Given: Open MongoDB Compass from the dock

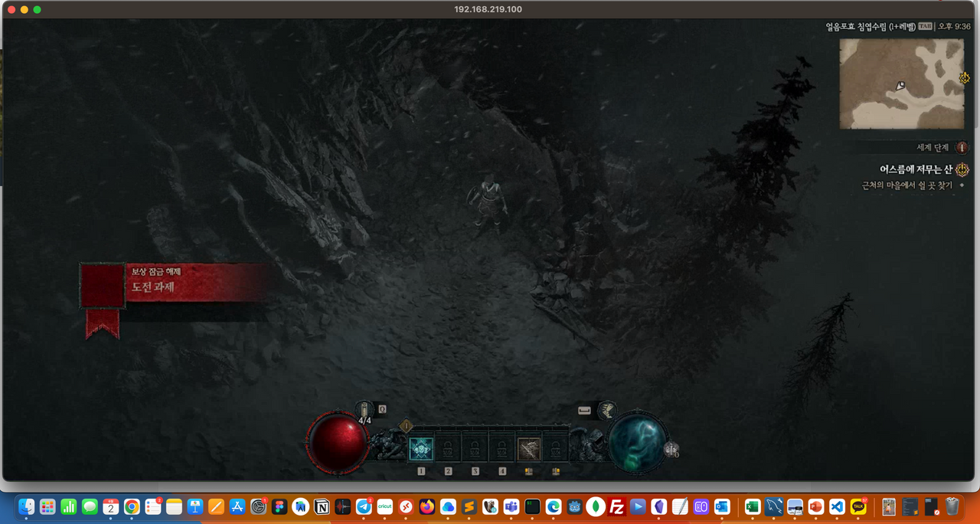Looking at the screenshot, I should click(596, 506).
